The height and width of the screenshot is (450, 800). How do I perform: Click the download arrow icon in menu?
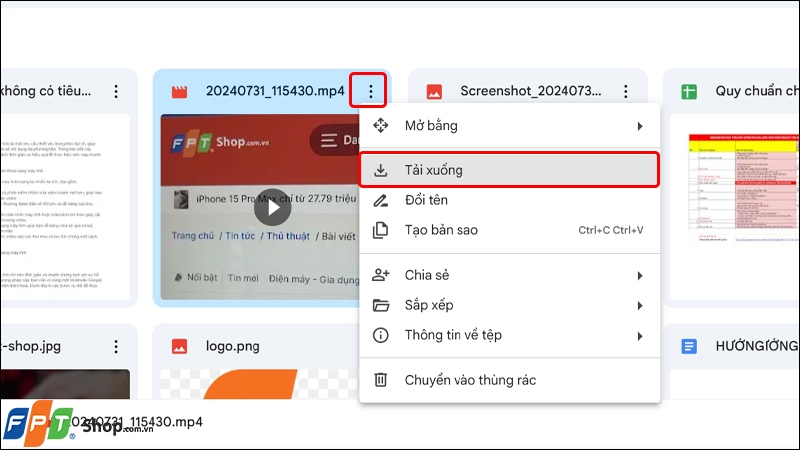pos(381,170)
